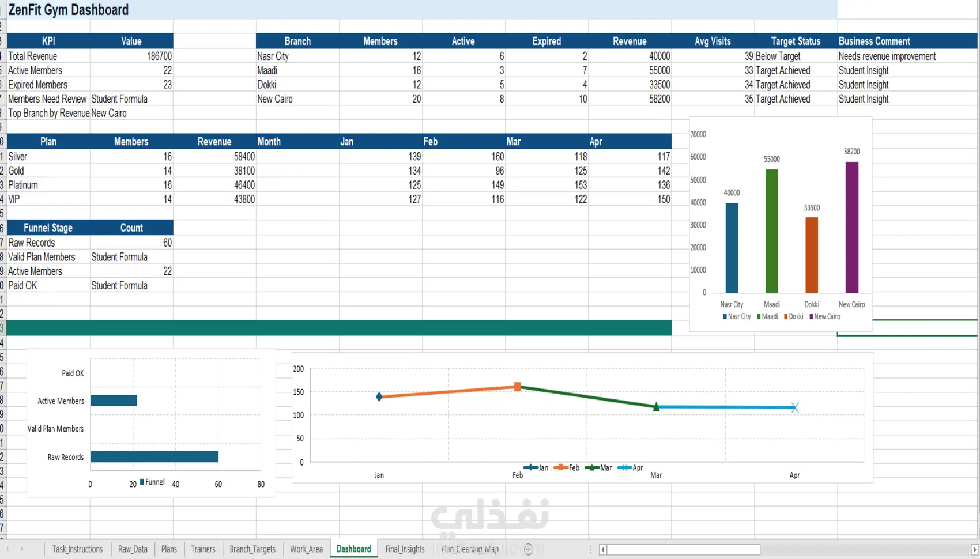The height and width of the screenshot is (559, 980).
Task: Open the Work_Area sheet tab
Action: point(306,549)
